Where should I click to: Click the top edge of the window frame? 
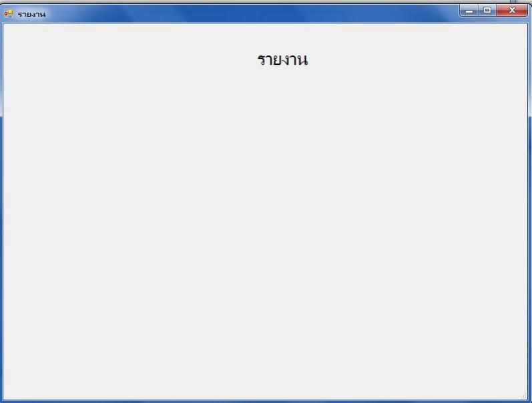tap(238, 5)
